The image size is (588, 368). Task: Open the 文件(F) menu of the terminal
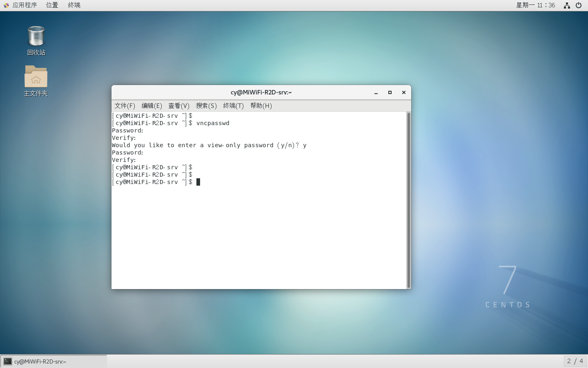click(x=125, y=106)
